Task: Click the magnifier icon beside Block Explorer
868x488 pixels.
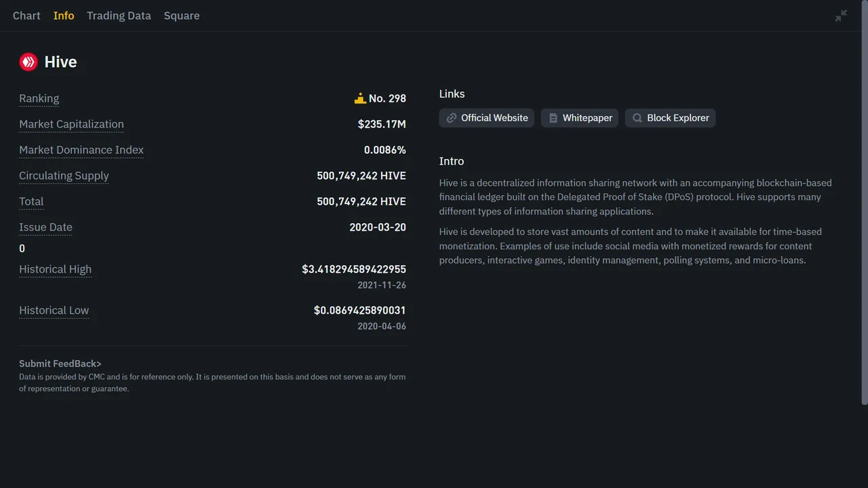Action: click(x=637, y=118)
